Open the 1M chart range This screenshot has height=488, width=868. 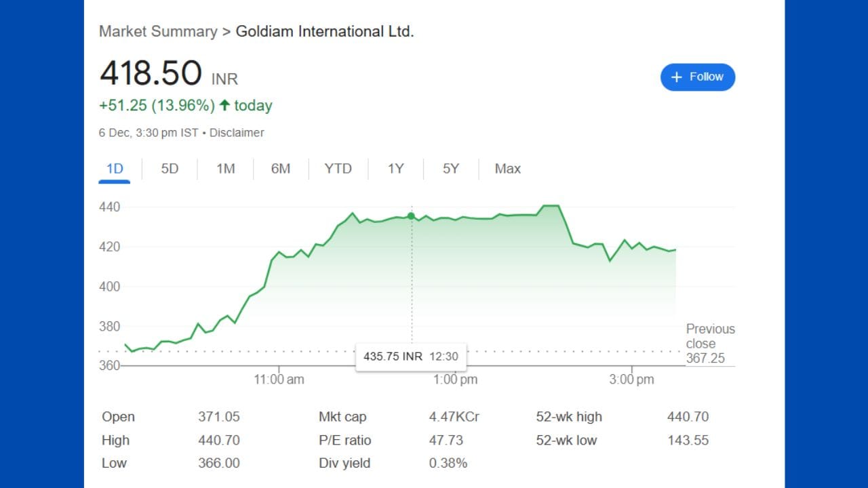pos(225,169)
